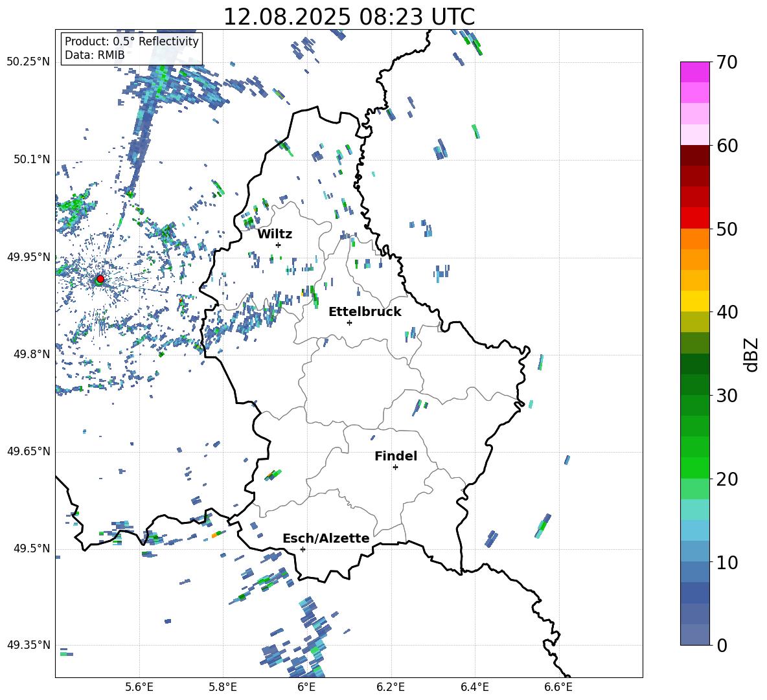Click the orange colorbar segment below 50
Screen dimensions: 767x700
pos(694,239)
